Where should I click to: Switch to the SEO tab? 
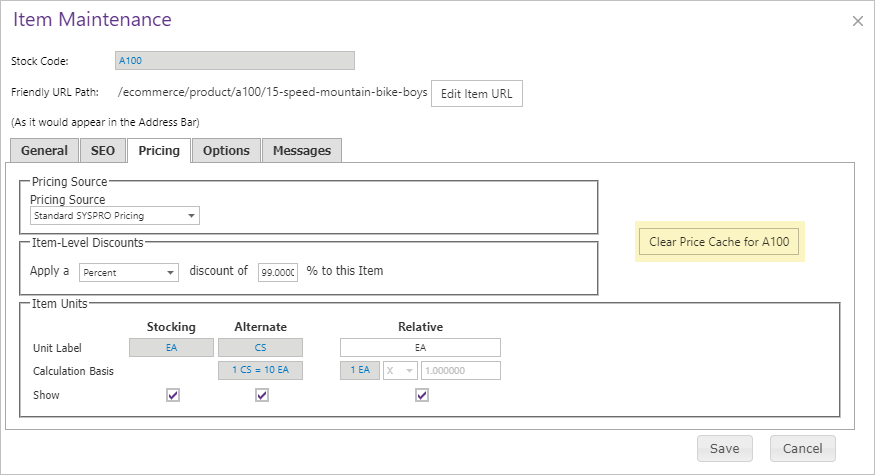(103, 151)
